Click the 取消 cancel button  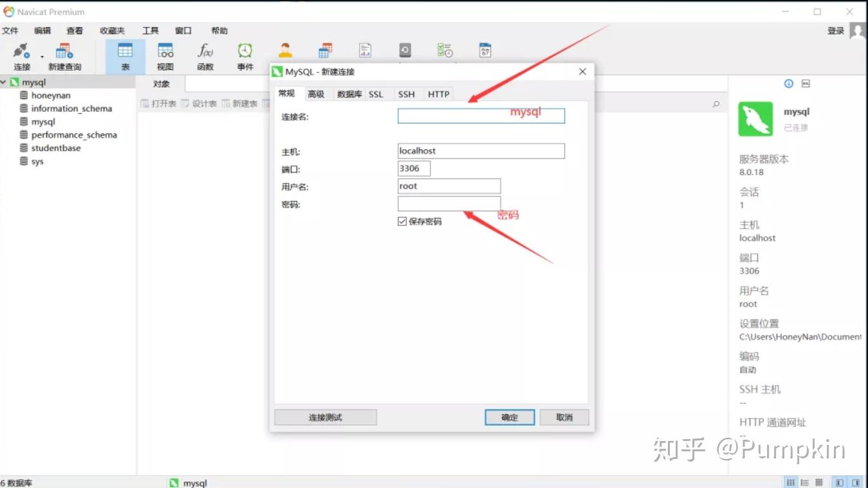coord(564,417)
